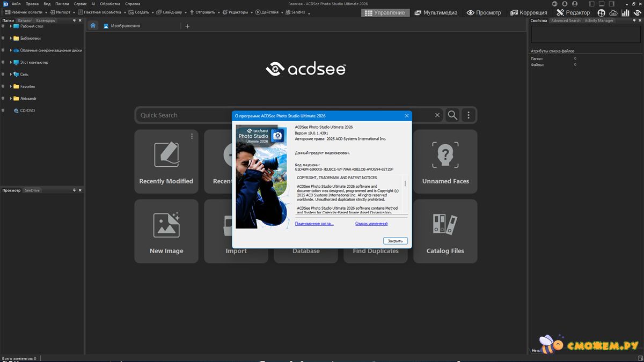Add a new tab with plus icon
This screenshot has width=644, height=362.
pyautogui.click(x=187, y=26)
